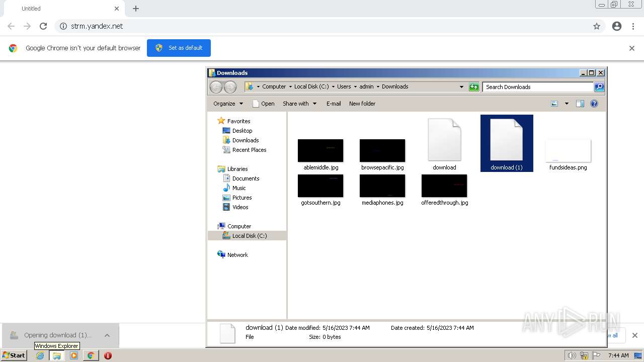Viewport: 644px width, 362px height.
Task: Click Chrome forward navigation arrow
Action: [27, 26]
